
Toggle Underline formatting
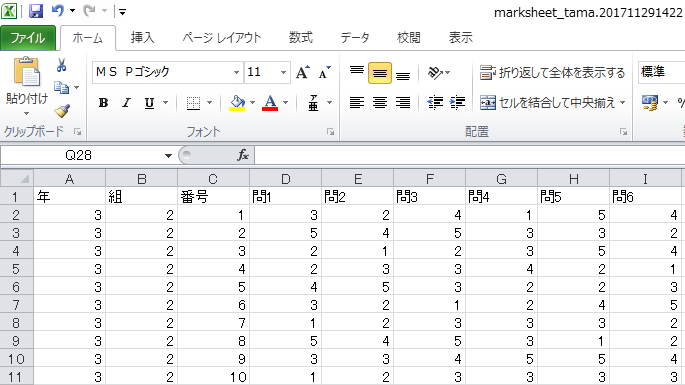click(149, 103)
